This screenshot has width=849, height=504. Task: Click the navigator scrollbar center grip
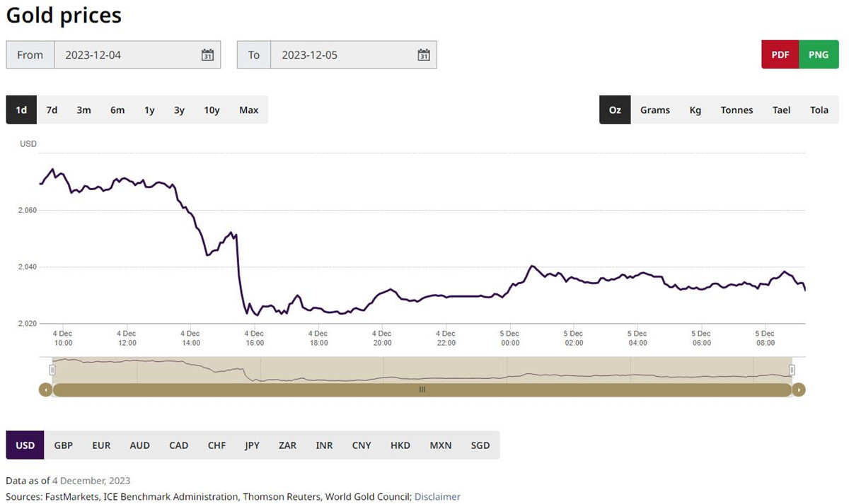pyautogui.click(x=422, y=389)
